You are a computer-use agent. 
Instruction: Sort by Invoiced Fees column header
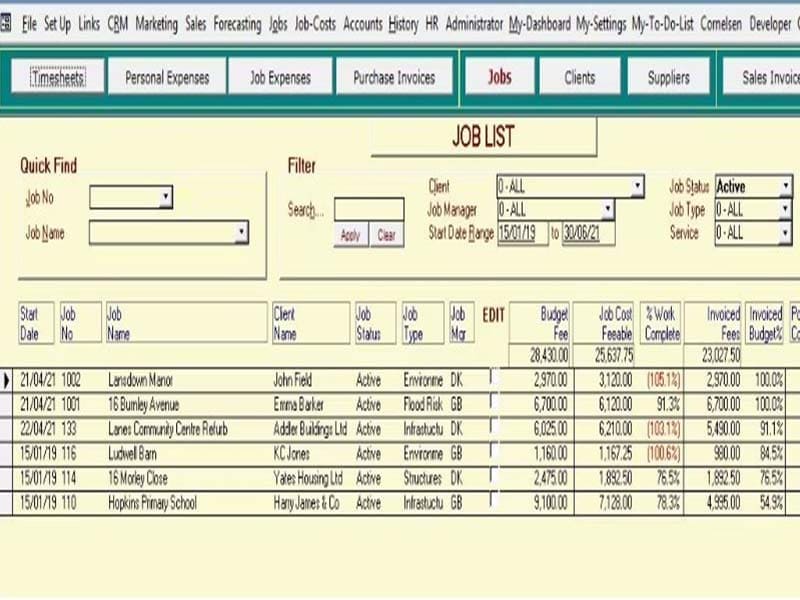713,323
